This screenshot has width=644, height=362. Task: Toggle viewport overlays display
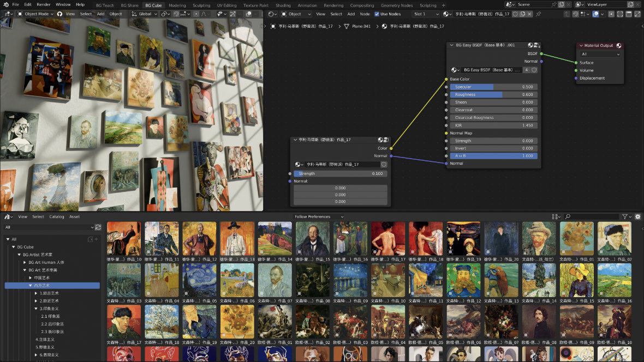coord(248,14)
